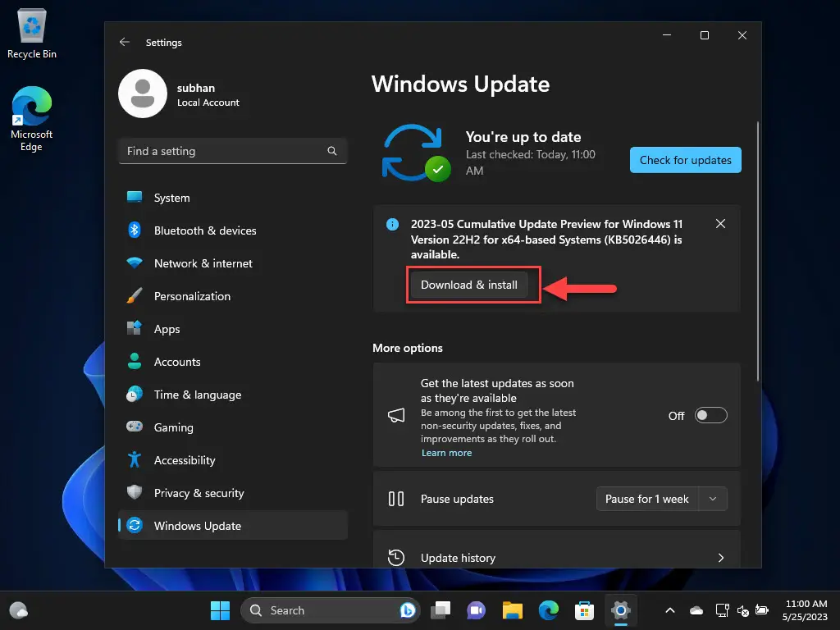Click the Update history clock icon

pos(396,558)
